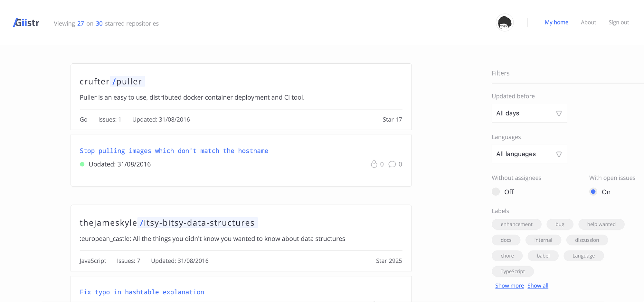This screenshot has width=644, height=302.
Task: Open the Updated before All days dropdown
Action: point(529,113)
